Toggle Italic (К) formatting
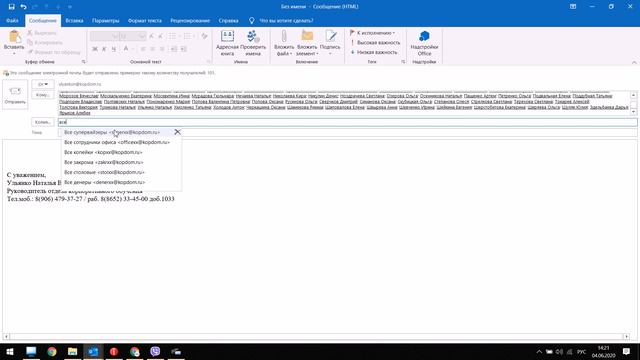The image size is (640, 360). point(104,49)
